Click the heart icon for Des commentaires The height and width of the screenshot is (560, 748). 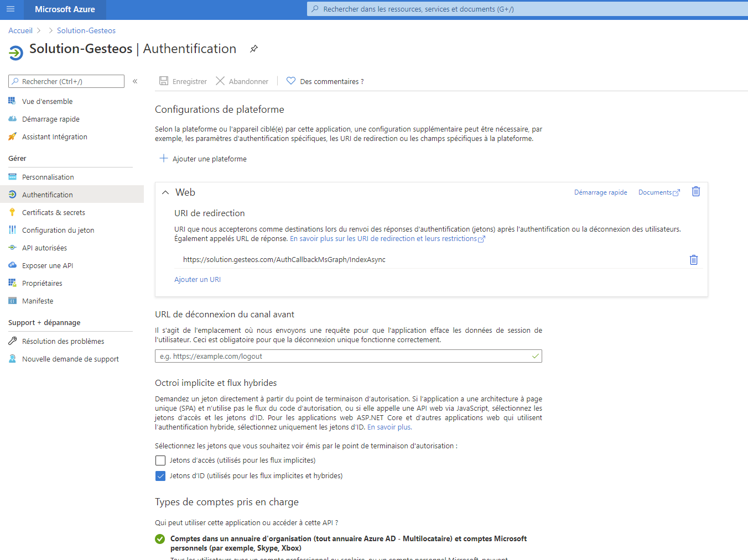291,81
